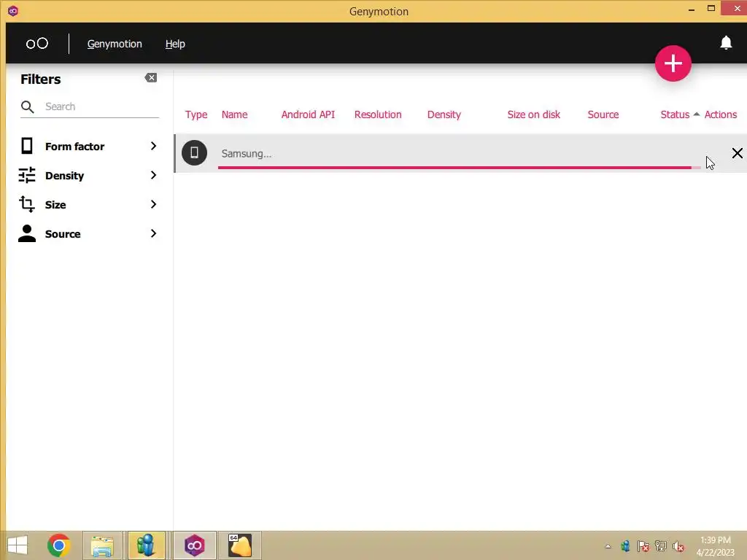
Task: Sort by Size on disk column
Action: coord(533,114)
